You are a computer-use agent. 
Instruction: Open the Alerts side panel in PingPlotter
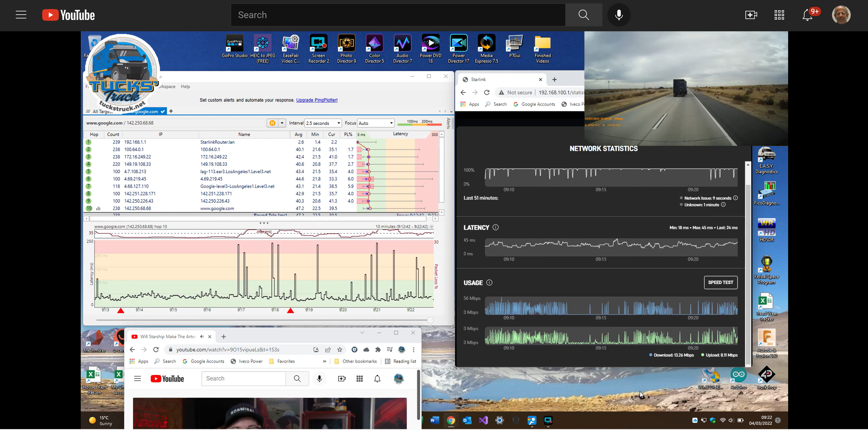tap(448, 123)
